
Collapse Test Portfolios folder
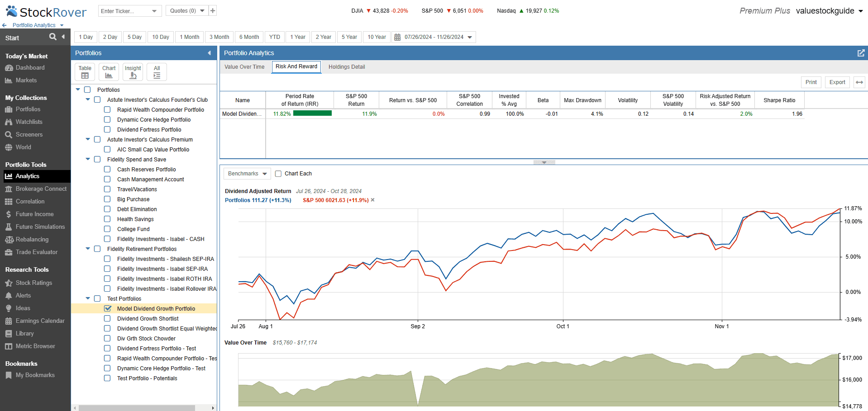click(x=88, y=298)
